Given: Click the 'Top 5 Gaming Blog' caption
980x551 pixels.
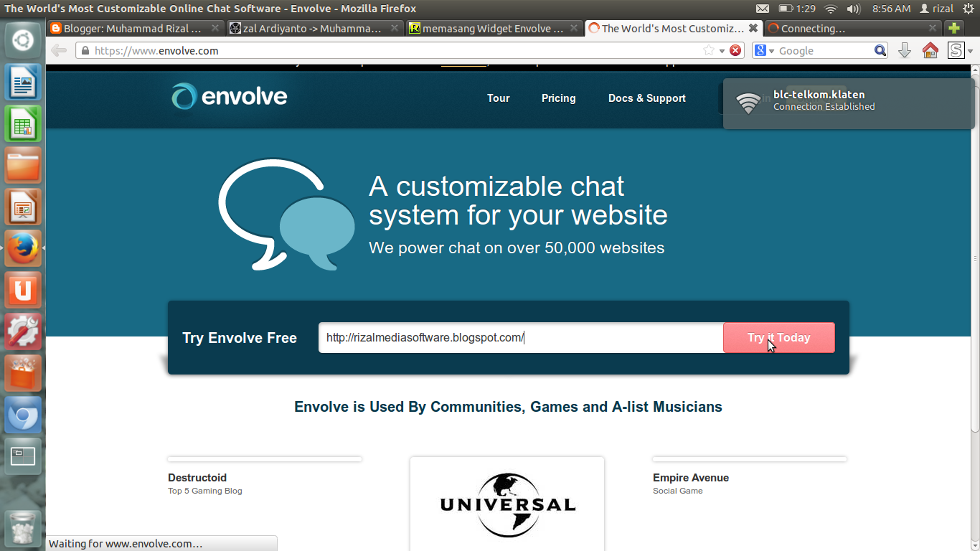Looking at the screenshot, I should click(205, 491).
